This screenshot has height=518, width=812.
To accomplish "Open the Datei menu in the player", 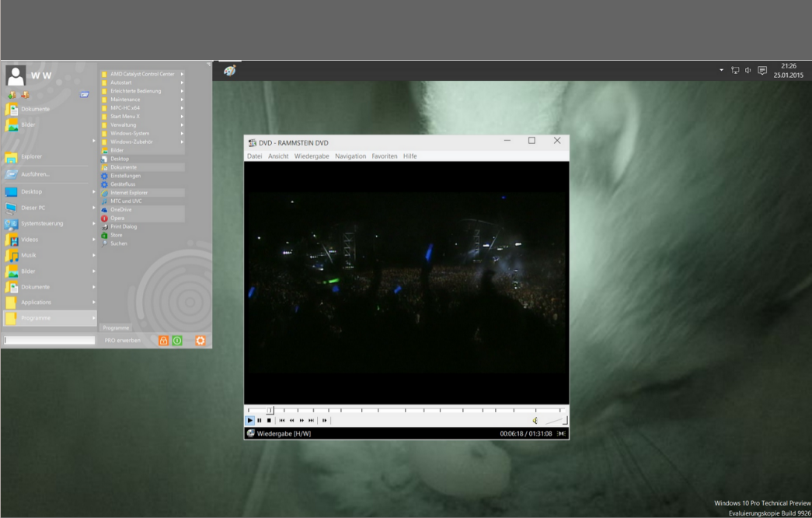I will (x=254, y=156).
